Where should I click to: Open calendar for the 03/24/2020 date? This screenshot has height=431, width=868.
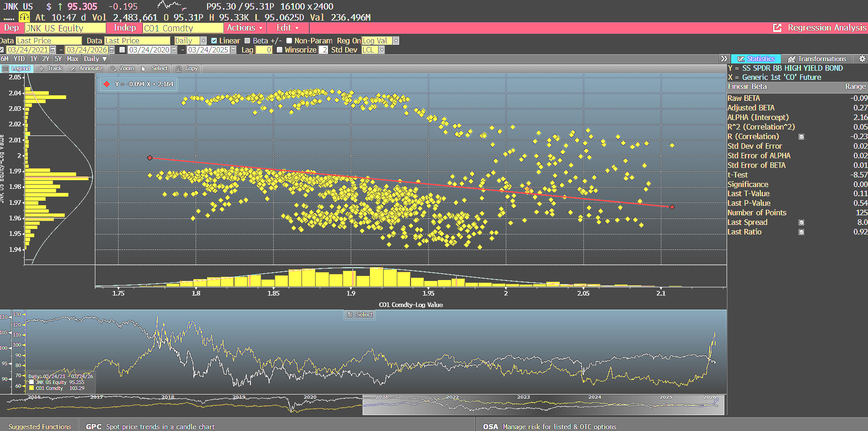click(x=174, y=50)
